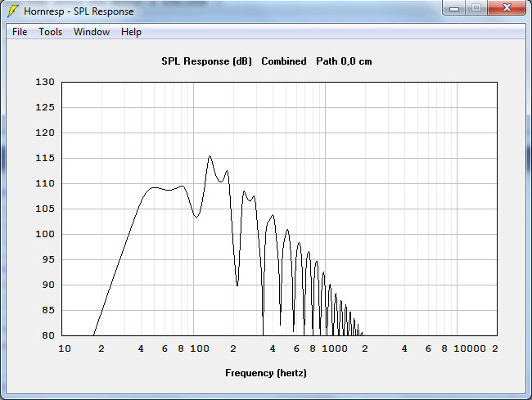The image size is (532, 400).
Task: Open the File menu
Action: click(20, 32)
